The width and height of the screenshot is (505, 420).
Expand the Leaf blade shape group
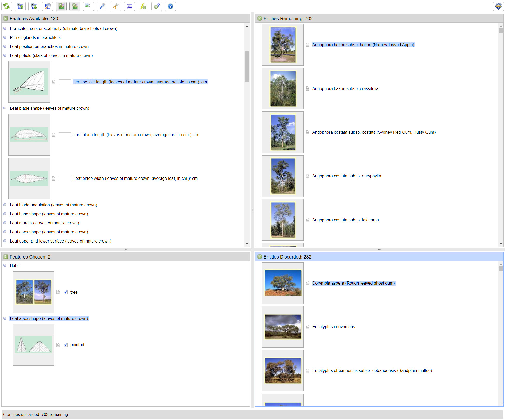[5, 108]
